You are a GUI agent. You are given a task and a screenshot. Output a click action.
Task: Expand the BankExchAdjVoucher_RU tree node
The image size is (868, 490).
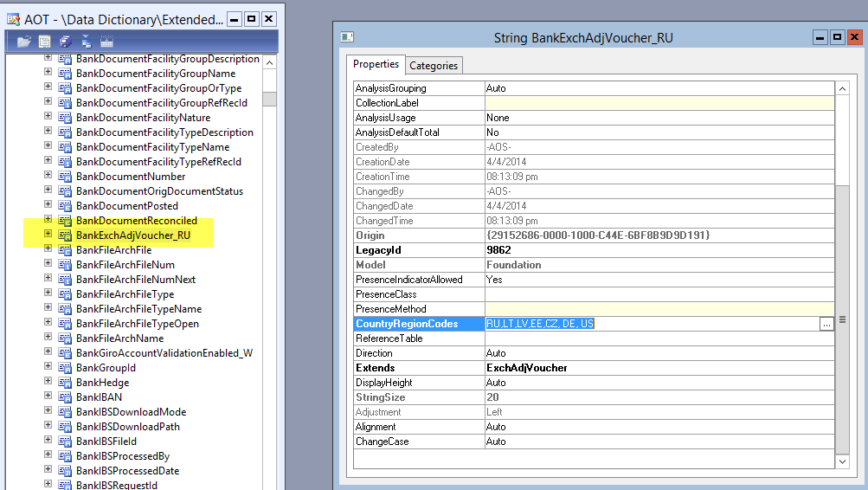[x=48, y=235]
